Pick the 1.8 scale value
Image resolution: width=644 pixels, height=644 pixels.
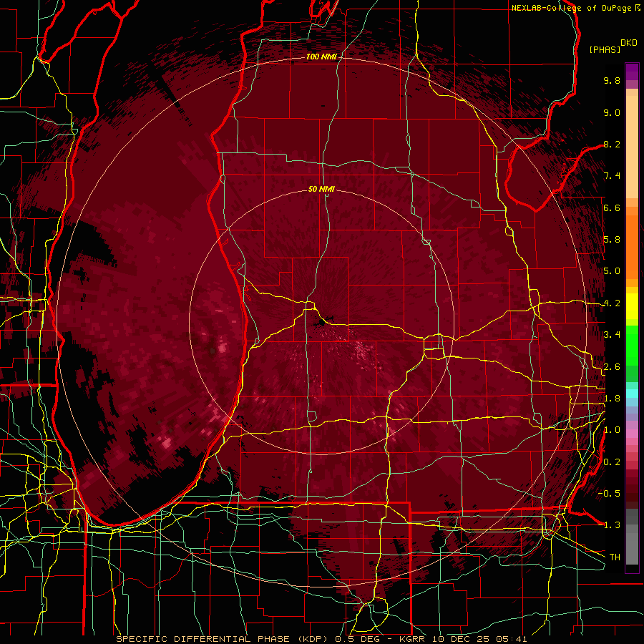click(612, 399)
